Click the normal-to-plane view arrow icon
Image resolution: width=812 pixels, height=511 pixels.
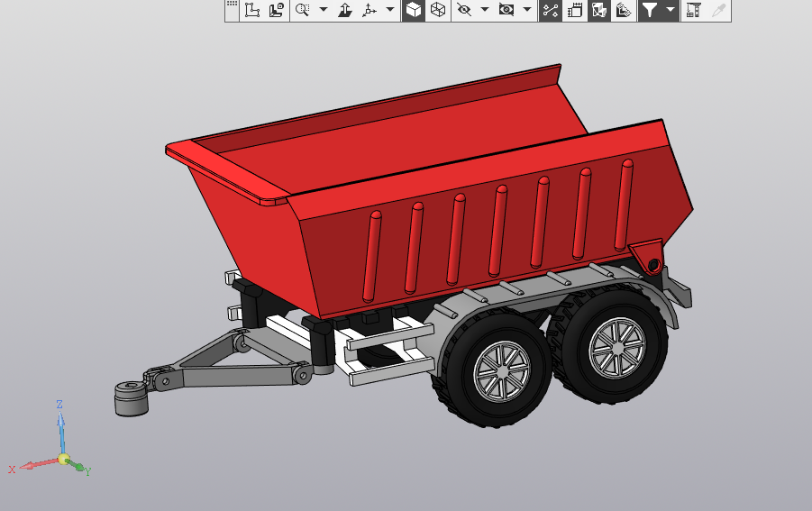click(x=345, y=10)
